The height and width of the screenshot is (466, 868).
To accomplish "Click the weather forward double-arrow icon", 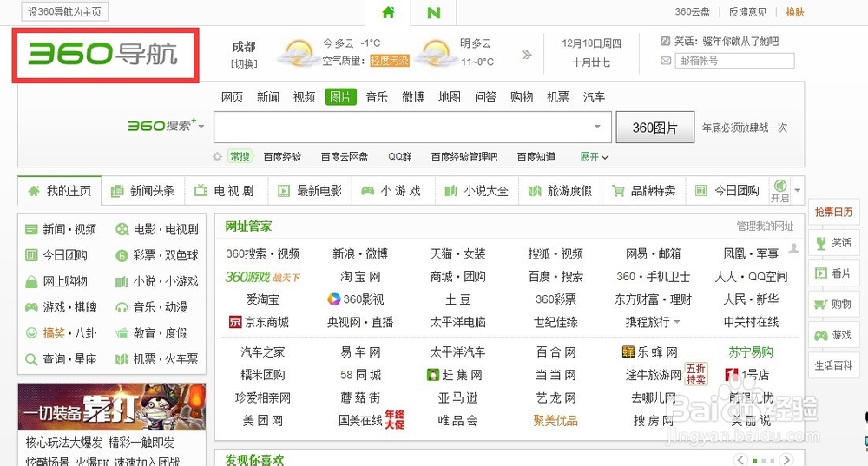I will [x=527, y=55].
